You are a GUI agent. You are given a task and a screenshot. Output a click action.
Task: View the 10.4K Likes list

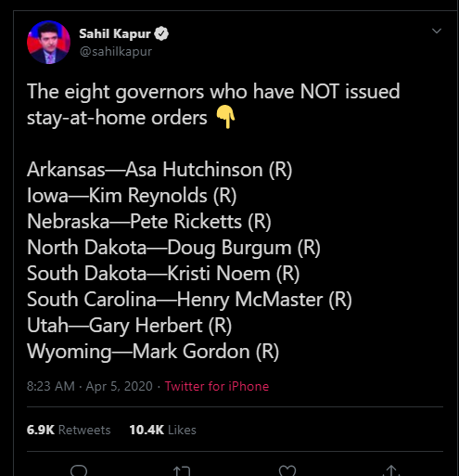162,430
